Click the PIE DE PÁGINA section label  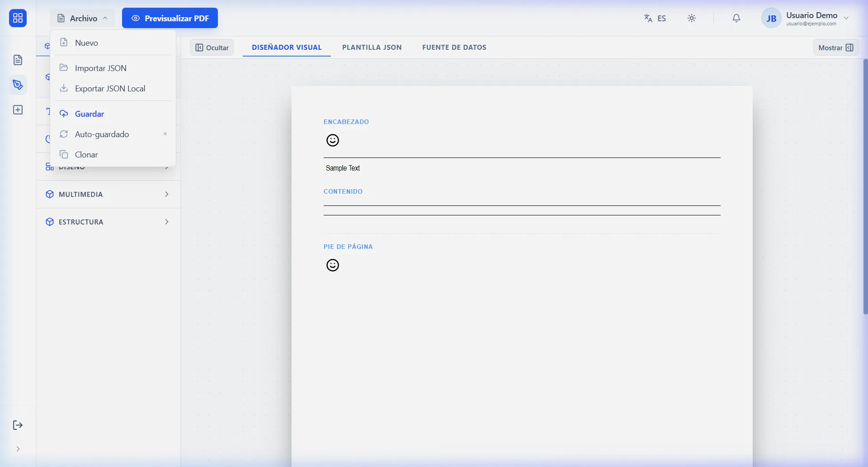pyautogui.click(x=348, y=247)
